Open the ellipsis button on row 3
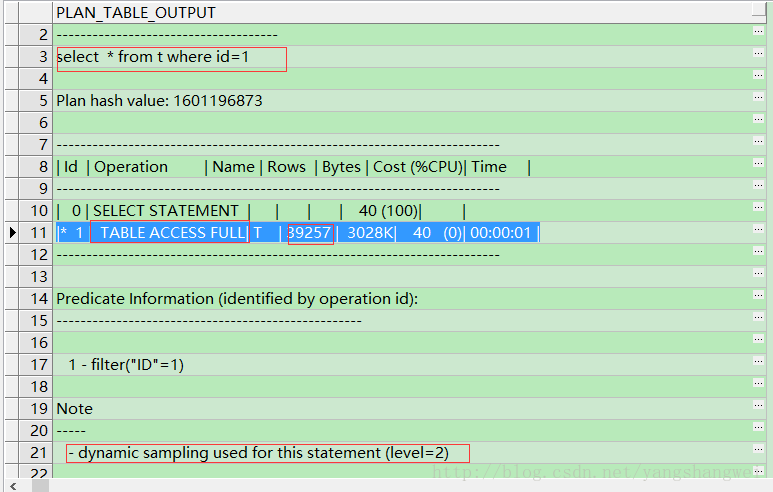This screenshot has height=492, width=773. [759, 53]
